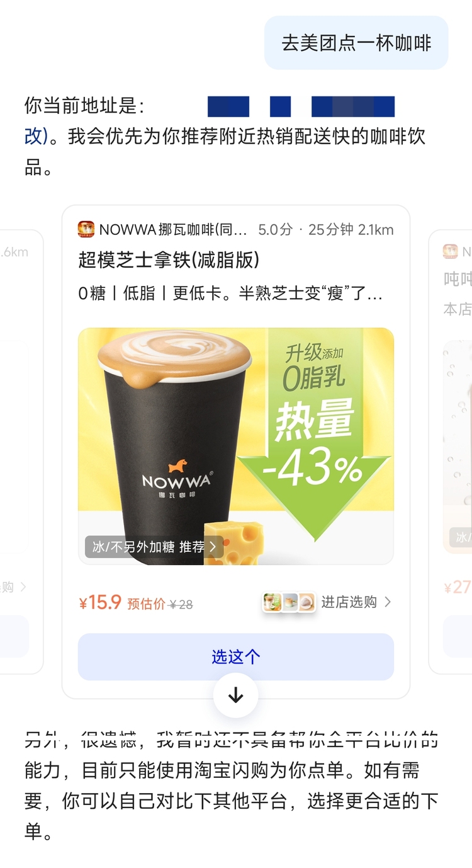This screenshot has width=472, height=868.
Task: Tap the 5.0分 · 25分钟 2.1km info
Action: [x=326, y=229]
